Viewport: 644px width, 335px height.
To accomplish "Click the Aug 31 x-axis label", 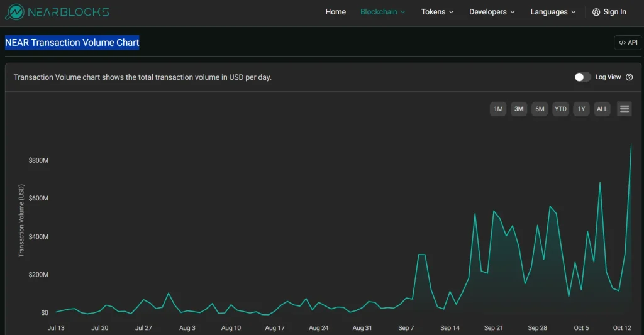I will [x=362, y=327].
